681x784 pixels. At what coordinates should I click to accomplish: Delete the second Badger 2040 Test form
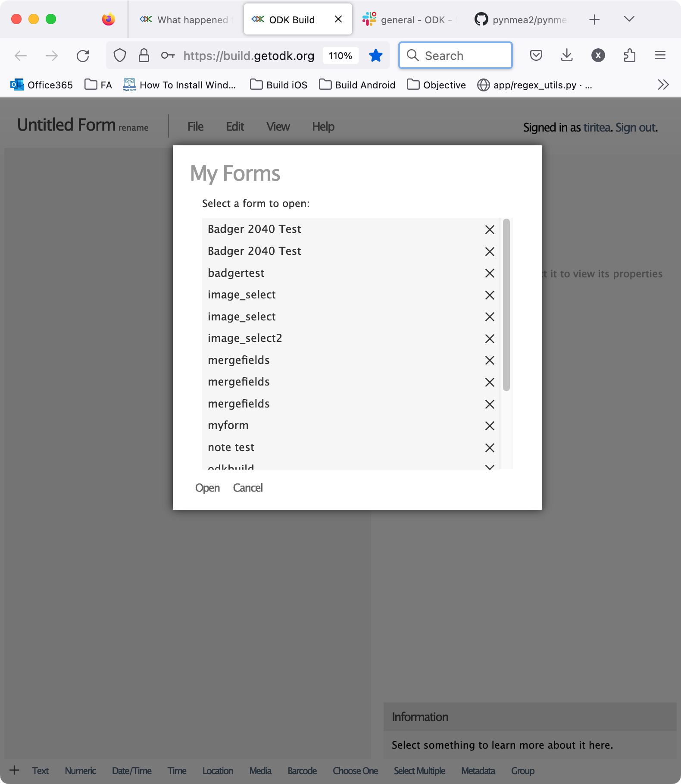[x=490, y=251]
